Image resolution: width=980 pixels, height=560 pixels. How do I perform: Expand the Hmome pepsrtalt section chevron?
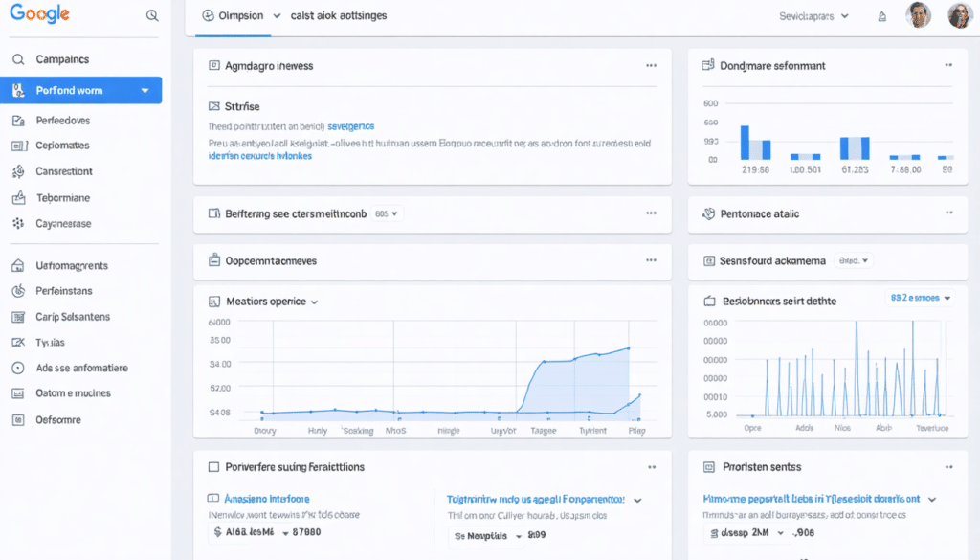[932, 500]
